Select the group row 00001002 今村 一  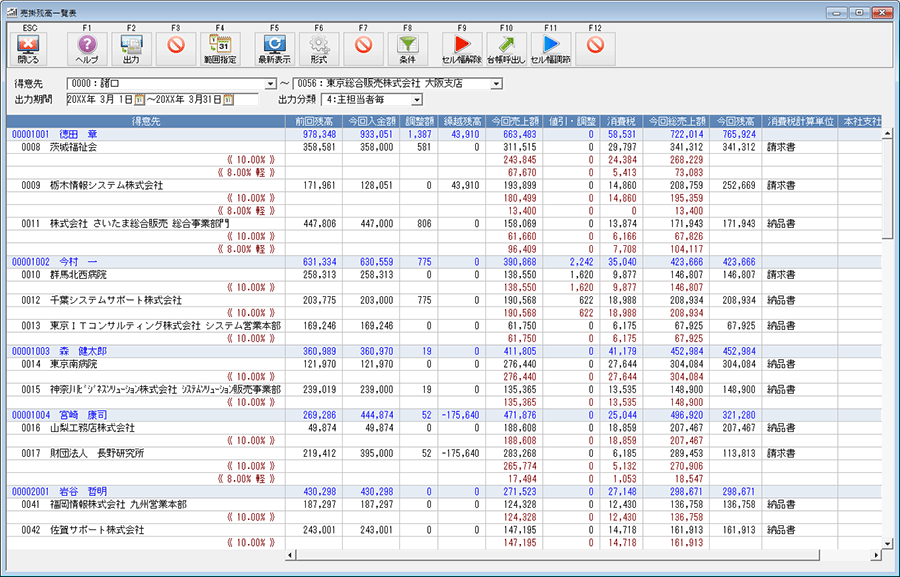click(444, 262)
